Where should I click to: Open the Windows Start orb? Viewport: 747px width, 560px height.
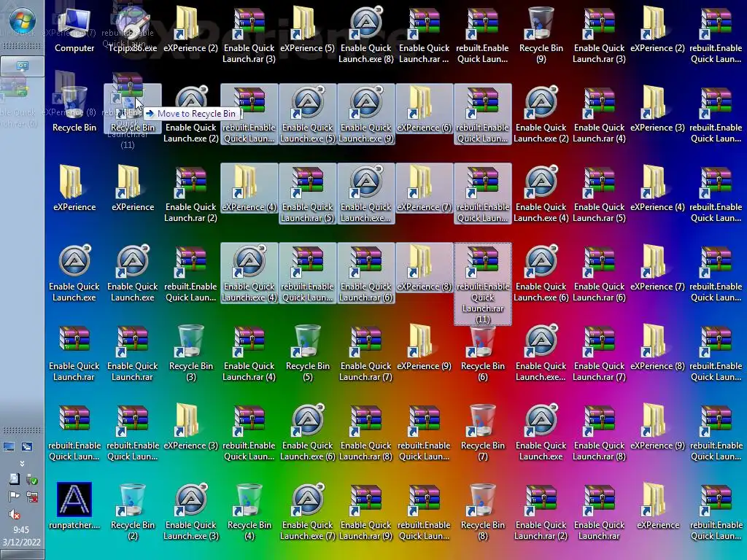pyautogui.click(x=22, y=21)
